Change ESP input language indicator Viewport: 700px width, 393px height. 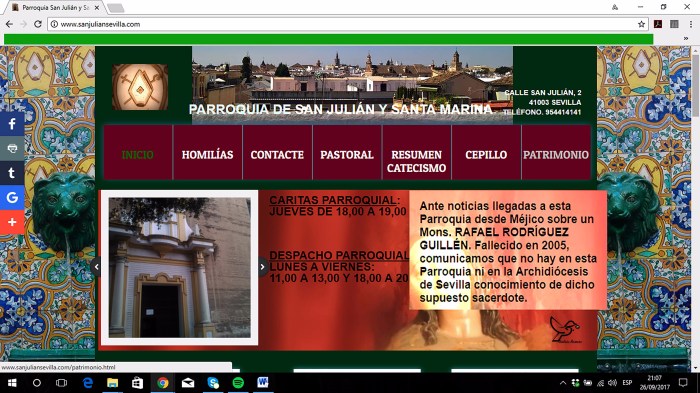coord(627,383)
